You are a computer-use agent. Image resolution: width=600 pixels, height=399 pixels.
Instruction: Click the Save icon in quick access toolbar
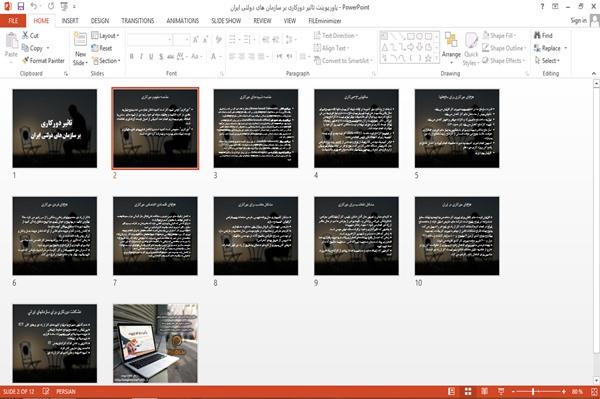click(x=20, y=7)
